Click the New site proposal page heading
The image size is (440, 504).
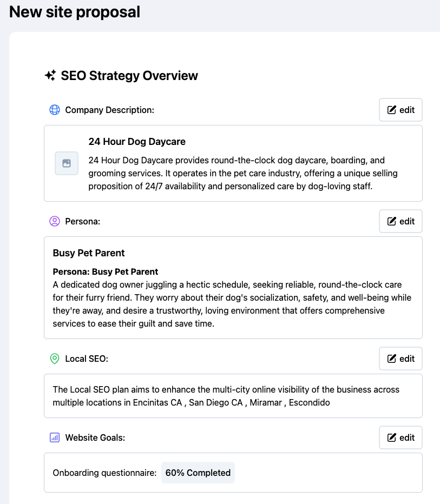tap(74, 11)
